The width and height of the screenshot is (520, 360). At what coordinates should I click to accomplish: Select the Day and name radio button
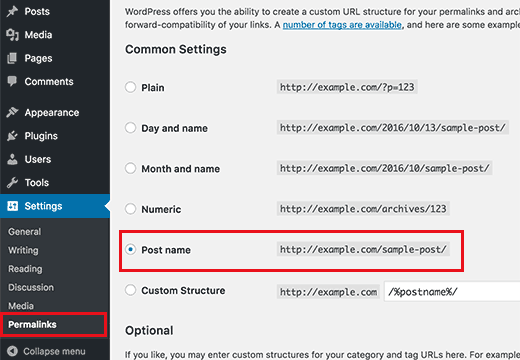130,128
